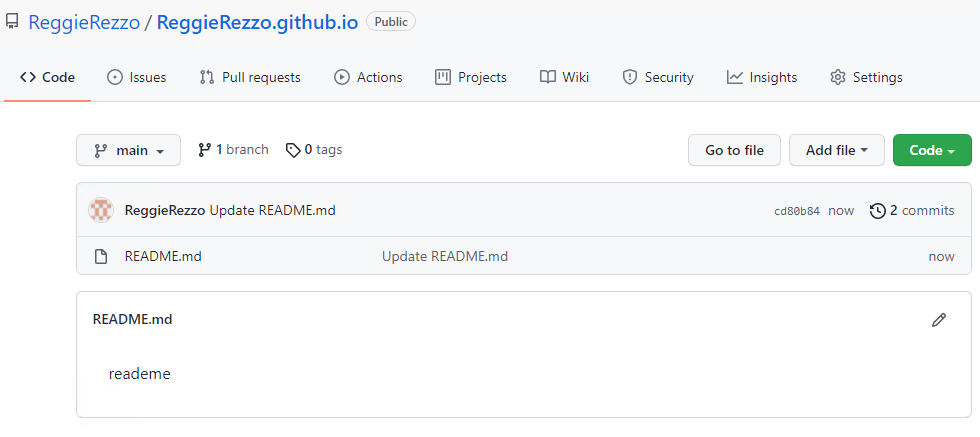Click the Go to file button
Screen dimensions: 980x437
[734, 150]
